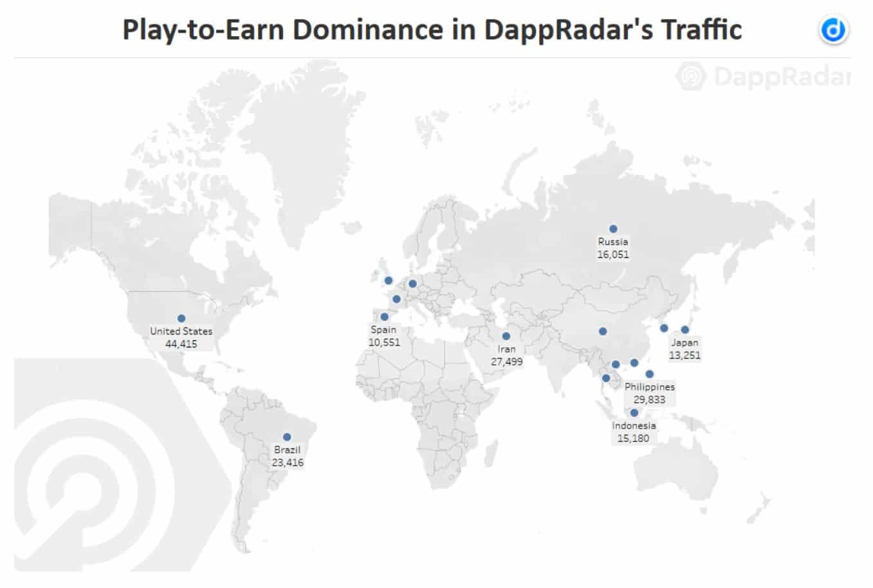Viewport: 873px width, 588px height.
Task: Select the dot above the Spain label
Action: [x=384, y=317]
